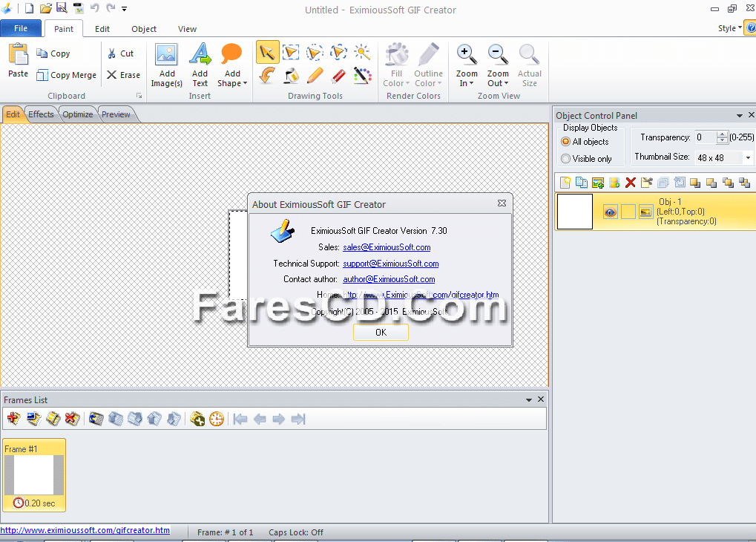Switch to the View ribbon tab
This screenshot has width=756, height=542.
point(187,29)
